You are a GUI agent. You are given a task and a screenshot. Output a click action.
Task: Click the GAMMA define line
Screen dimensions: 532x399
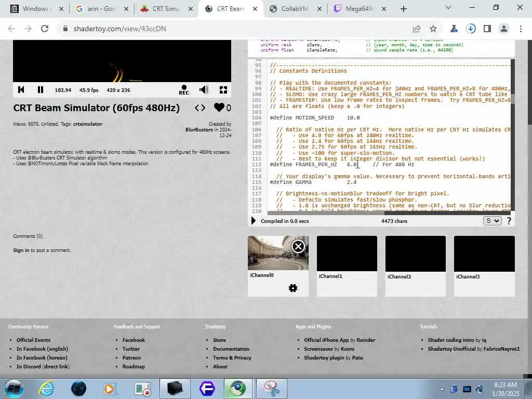pos(313,182)
